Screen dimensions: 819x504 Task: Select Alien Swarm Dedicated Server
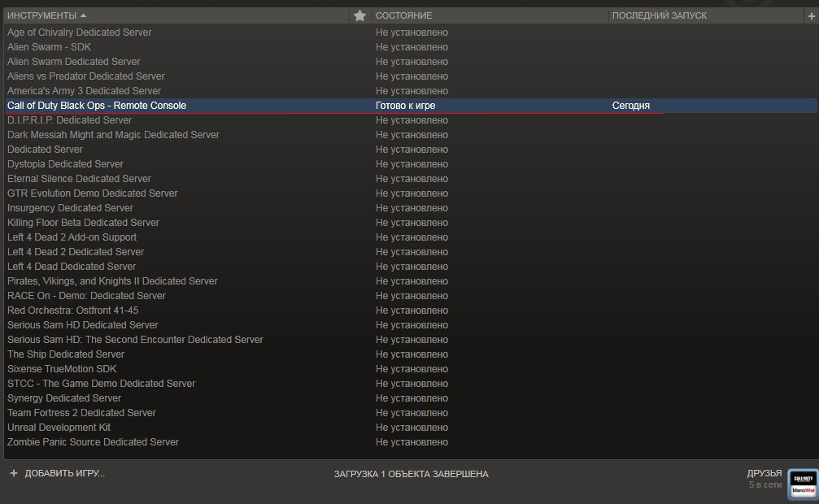[74, 62]
